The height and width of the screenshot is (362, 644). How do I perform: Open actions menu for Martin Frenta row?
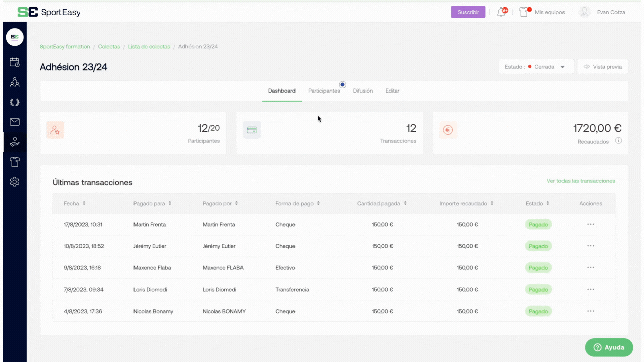pos(590,224)
